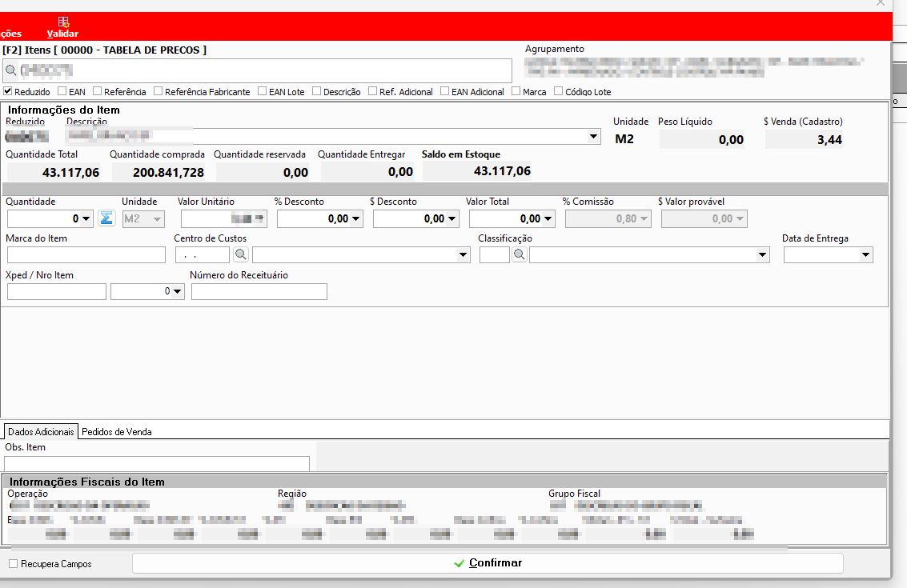Open Classificação lookup magnifier
Screen dimensions: 907x588
(x=520, y=254)
